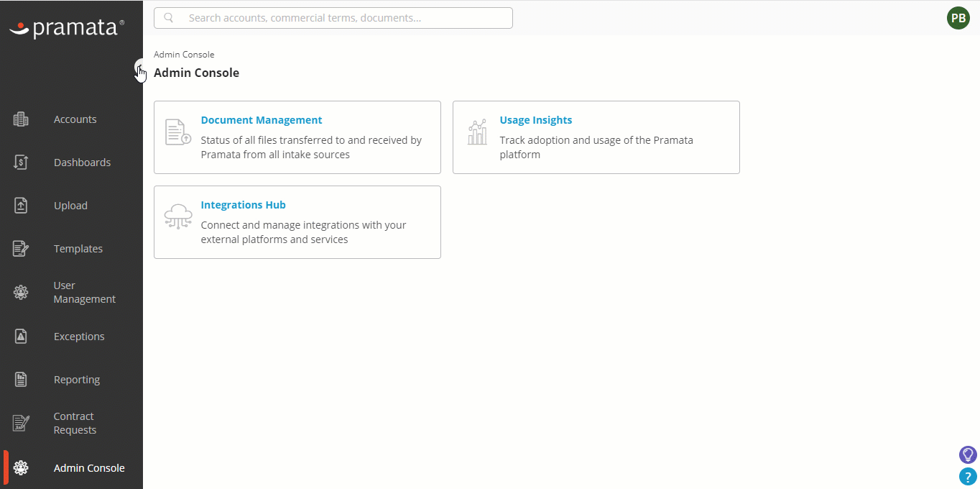Click the Integrations Hub cloud icon
The width and height of the screenshot is (980, 489).
coord(178,216)
